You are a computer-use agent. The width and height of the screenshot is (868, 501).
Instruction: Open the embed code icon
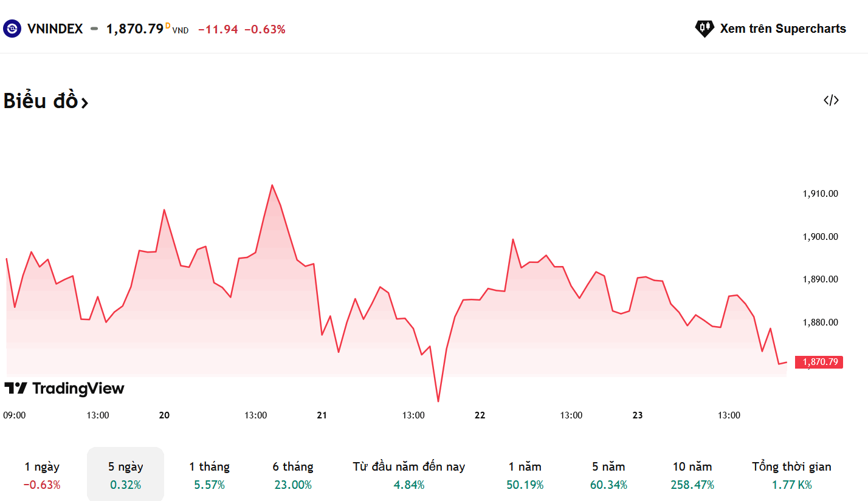point(831,100)
